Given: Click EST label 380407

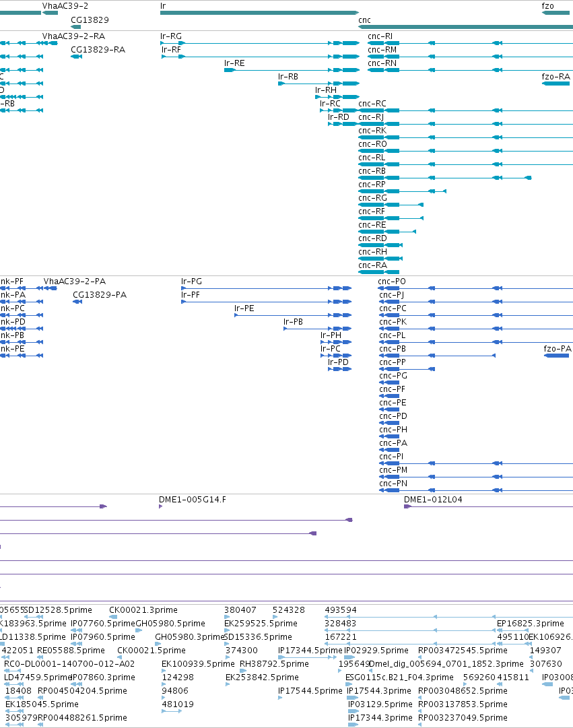Looking at the screenshot, I should [x=240, y=610].
